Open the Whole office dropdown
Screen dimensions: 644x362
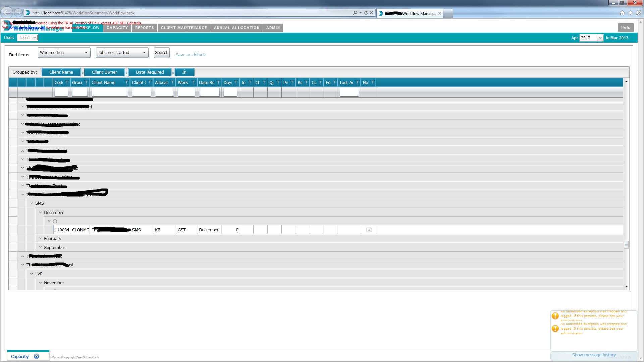point(64,53)
